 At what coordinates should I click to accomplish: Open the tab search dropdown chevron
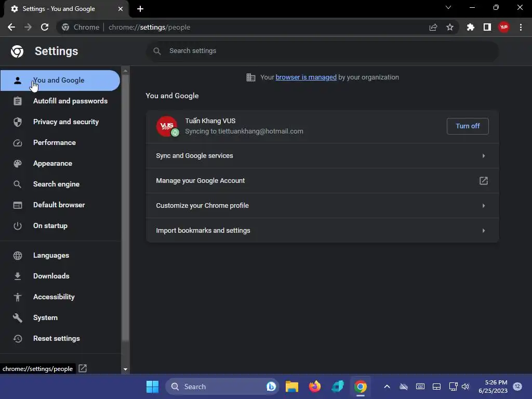point(448,7)
